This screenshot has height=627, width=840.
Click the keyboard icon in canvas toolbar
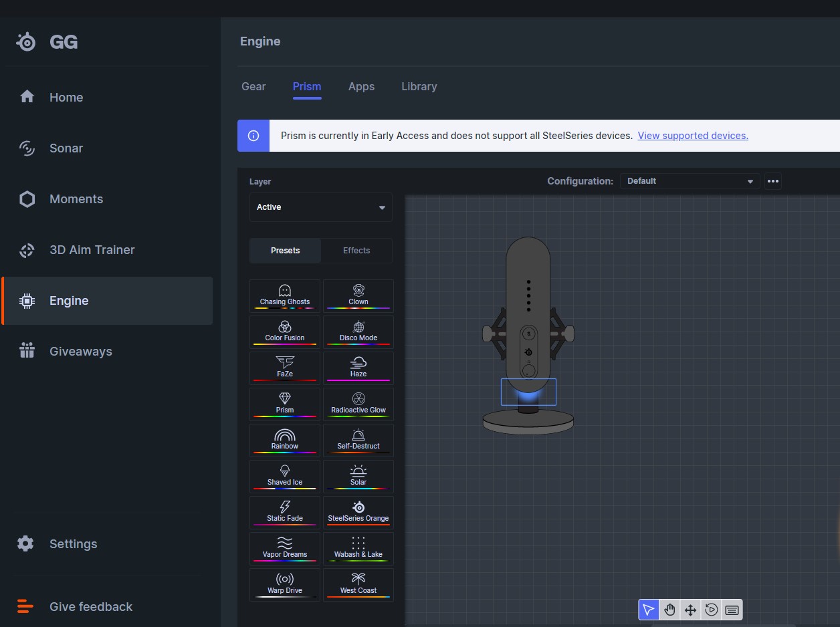coord(732,610)
